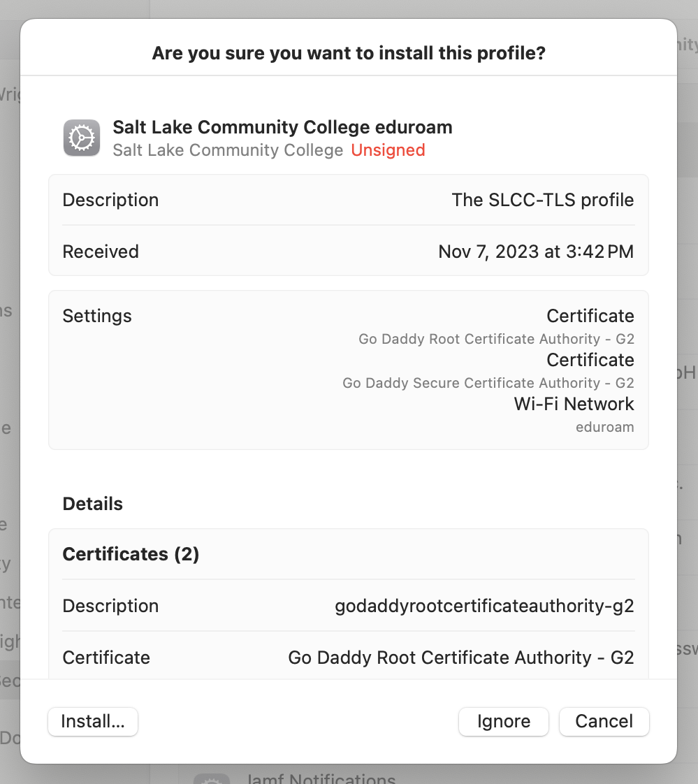Screen dimensions: 698x784
Task: Click the gray organization name under the title
Action: (228, 150)
